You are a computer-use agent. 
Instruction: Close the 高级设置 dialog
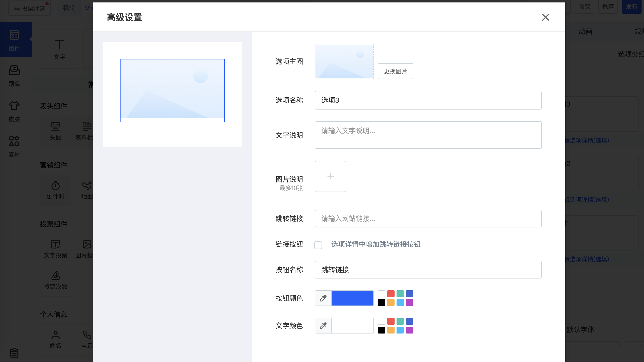(545, 17)
